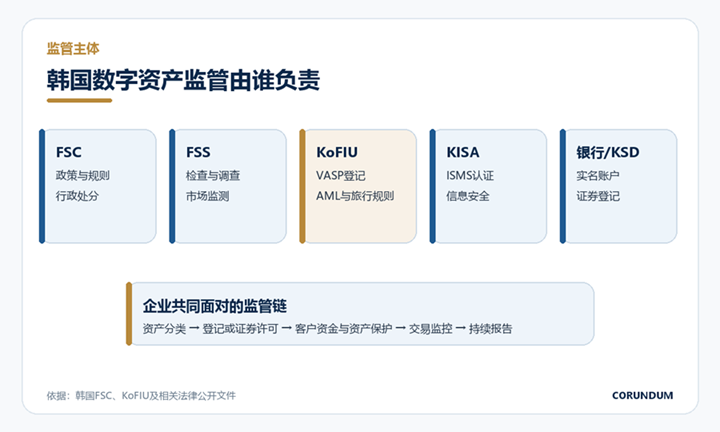The width and height of the screenshot is (720, 432).
Task: Select 政策与规则 under FSC
Action: (x=83, y=175)
